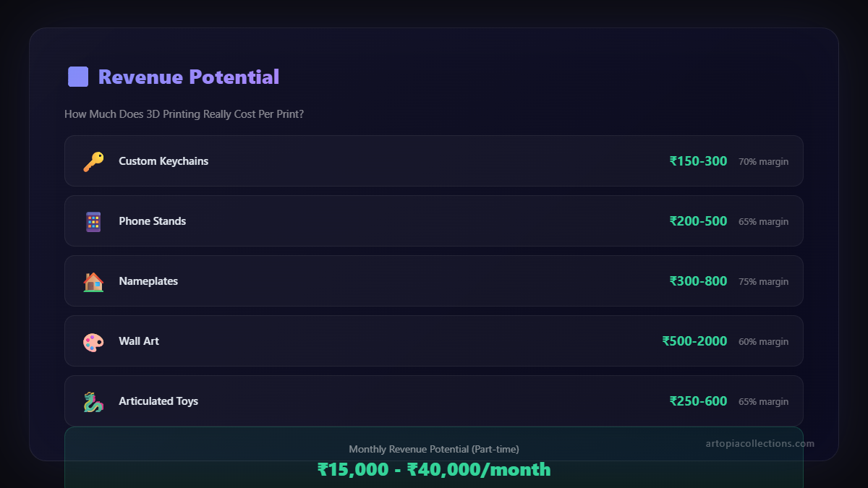
Task: Select the Custom Keychains label
Action: tap(163, 161)
